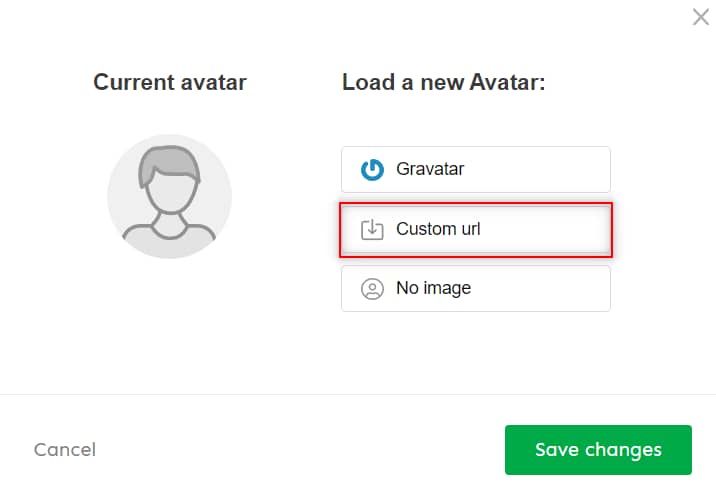Click the No image person-circle icon
The width and height of the screenshot is (716, 493).
tap(372, 289)
